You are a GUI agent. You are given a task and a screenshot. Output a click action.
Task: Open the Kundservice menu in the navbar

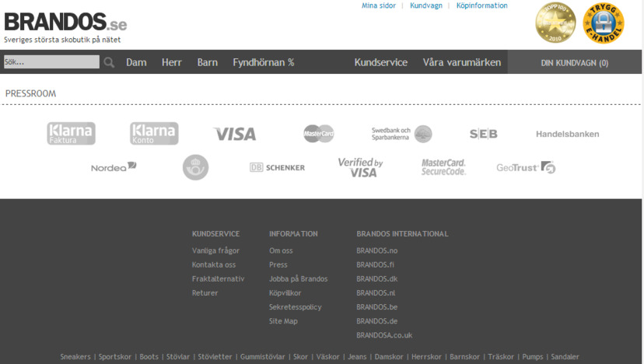coord(381,62)
